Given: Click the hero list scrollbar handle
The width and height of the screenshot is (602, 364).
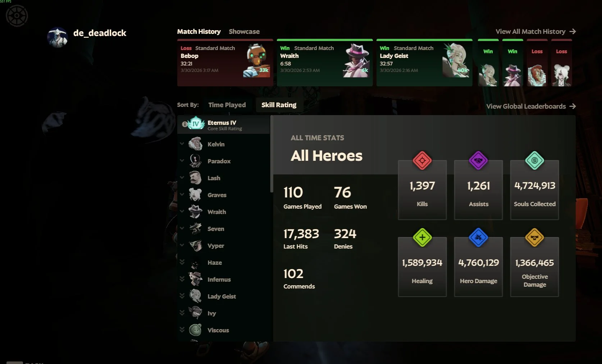Looking at the screenshot, I should [x=272, y=154].
